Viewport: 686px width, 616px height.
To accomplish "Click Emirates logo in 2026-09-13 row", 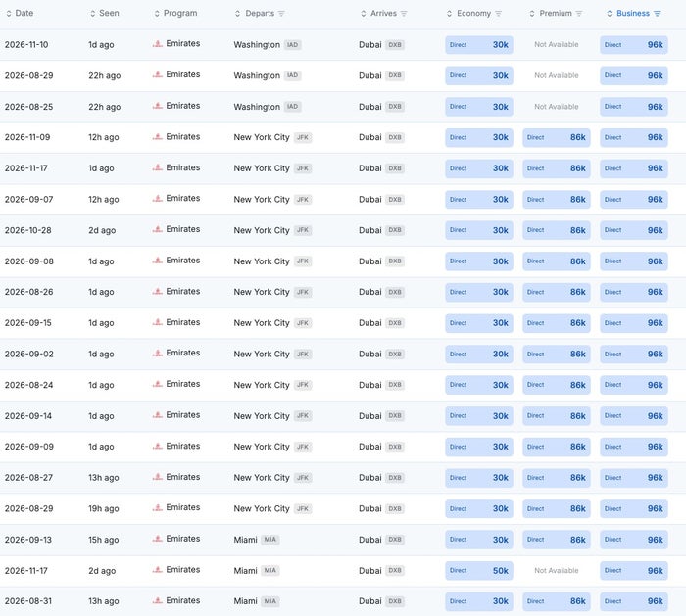I will click(158, 539).
